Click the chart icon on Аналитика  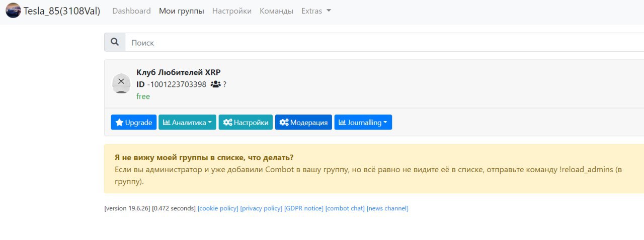pyautogui.click(x=167, y=123)
